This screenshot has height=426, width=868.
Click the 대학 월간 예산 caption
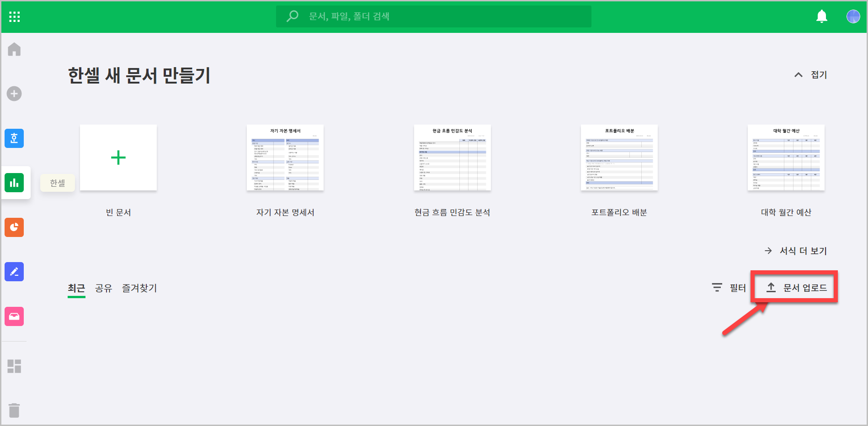click(x=786, y=212)
